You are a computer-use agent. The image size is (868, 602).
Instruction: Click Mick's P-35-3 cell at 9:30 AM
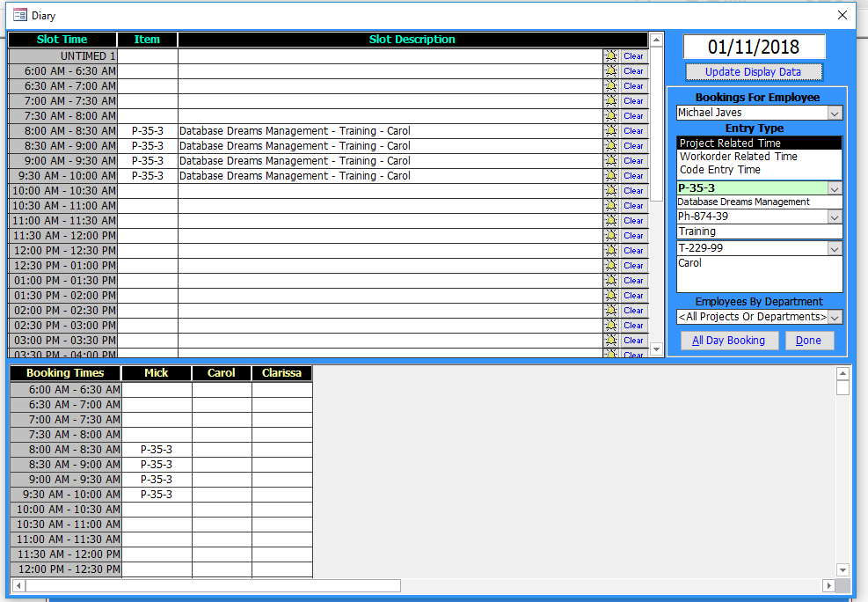coord(157,494)
